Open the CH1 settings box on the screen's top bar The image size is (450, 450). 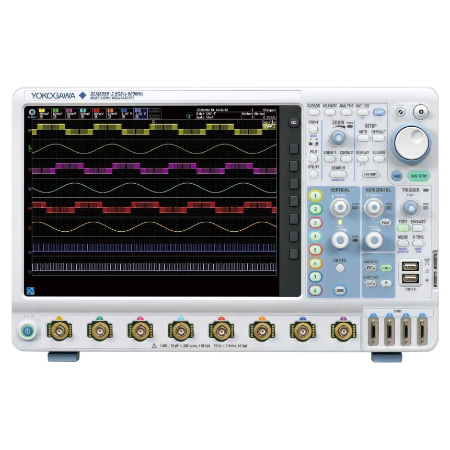coord(44,114)
